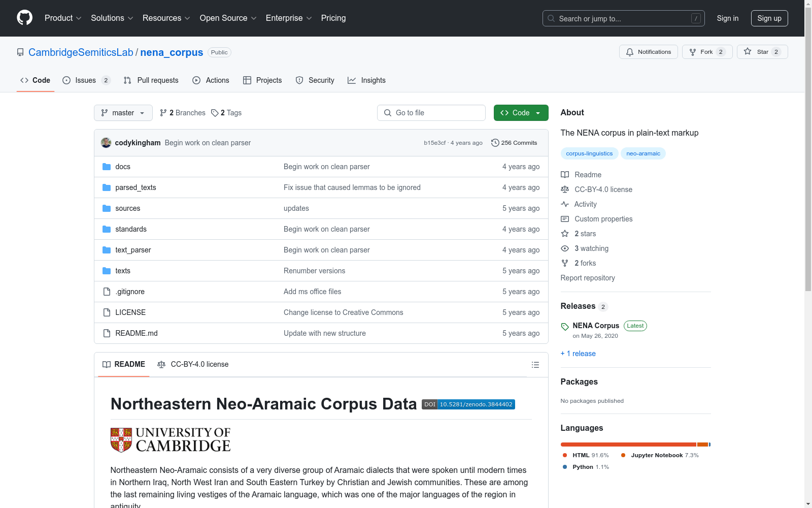Click the Report repository link

coord(588,278)
